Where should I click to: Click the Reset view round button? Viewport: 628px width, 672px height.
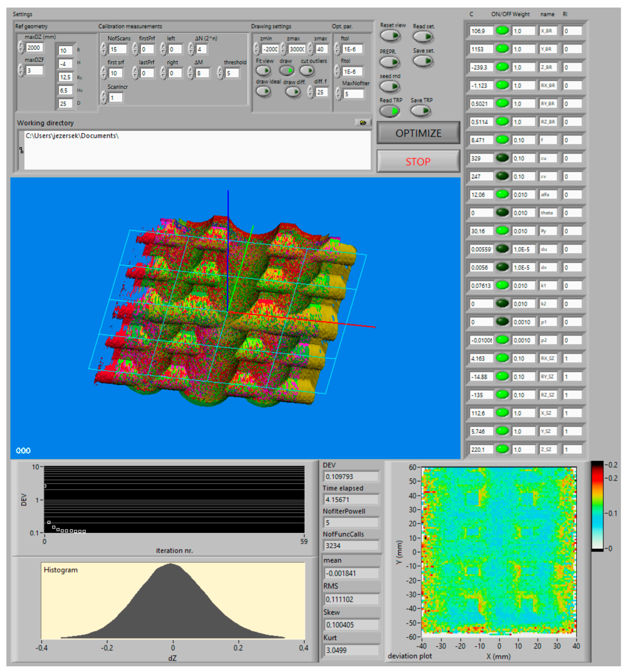390,35
